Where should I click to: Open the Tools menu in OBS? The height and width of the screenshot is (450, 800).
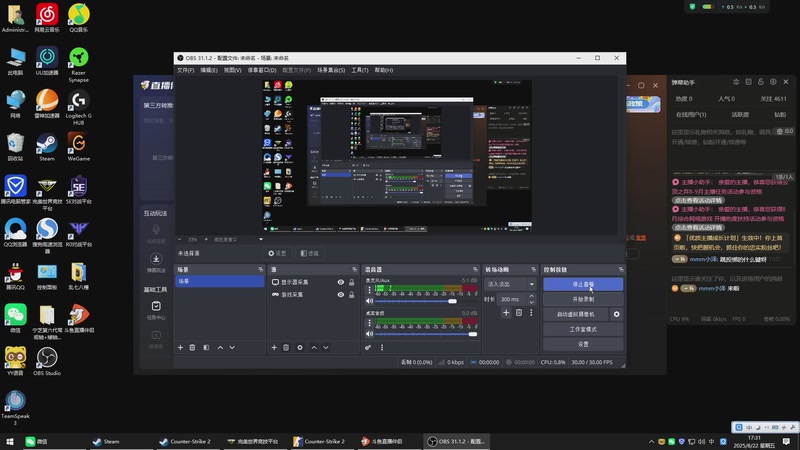point(360,70)
